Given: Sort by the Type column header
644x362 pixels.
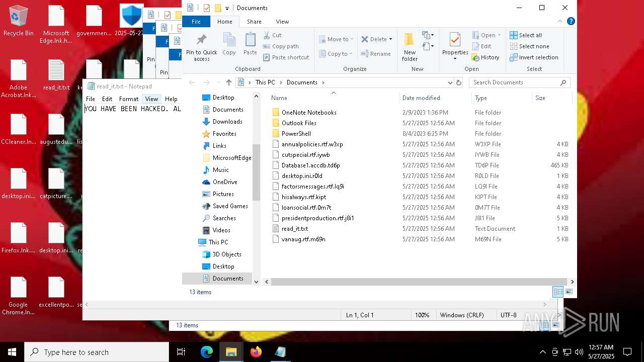Looking at the screenshot, I should pos(481,98).
